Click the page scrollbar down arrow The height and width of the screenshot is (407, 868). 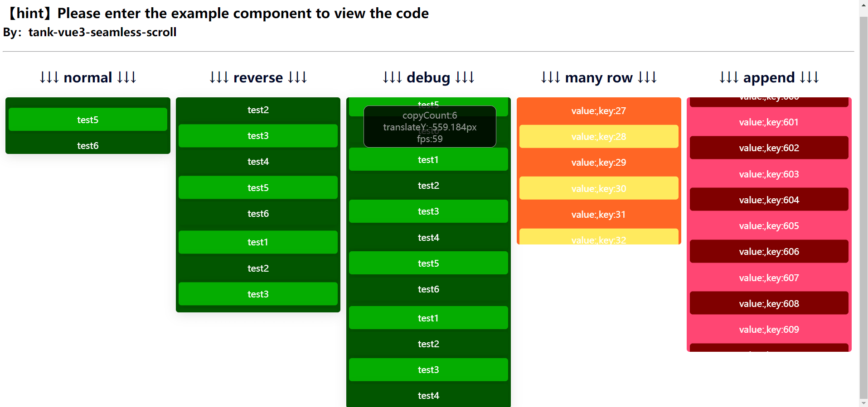point(863,403)
